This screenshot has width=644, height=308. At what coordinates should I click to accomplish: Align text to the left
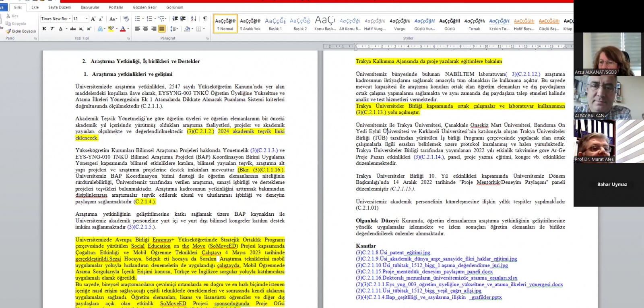(138, 29)
